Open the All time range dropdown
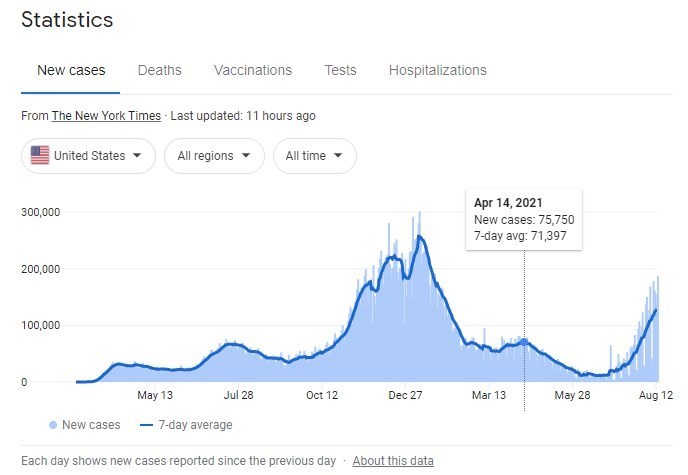 (314, 156)
